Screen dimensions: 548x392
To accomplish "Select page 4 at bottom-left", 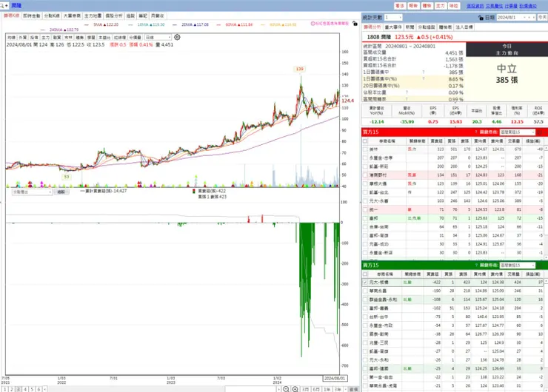I will (25, 389).
